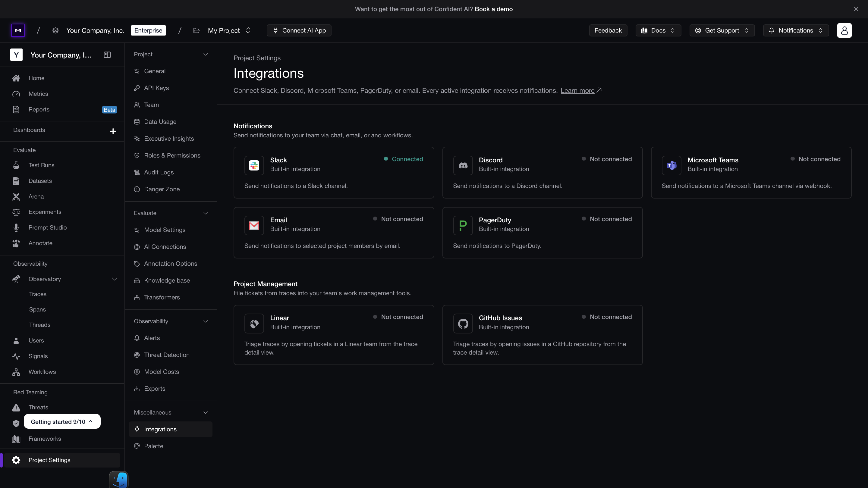Click the Threats warning triangle icon
The height and width of the screenshot is (488, 868).
coord(16,408)
